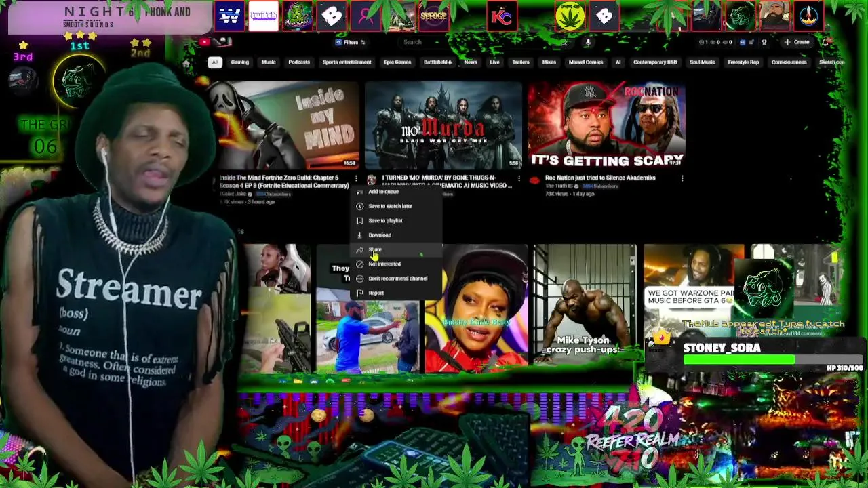Click the rocket icon in top overlay
Viewport: 868px width, 488px height.
point(808,16)
